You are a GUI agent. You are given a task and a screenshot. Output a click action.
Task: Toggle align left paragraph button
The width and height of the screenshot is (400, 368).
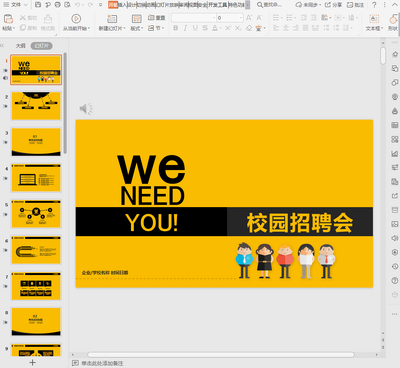tap(276, 28)
